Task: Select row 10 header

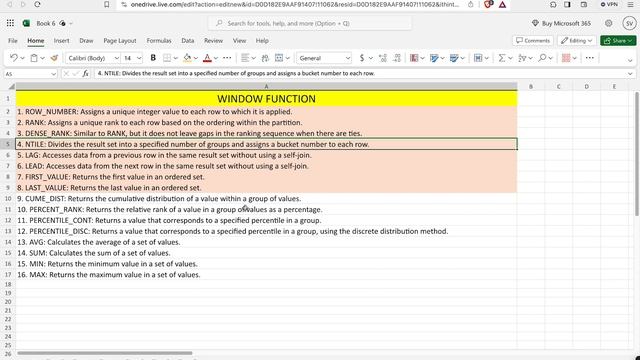Action: coord(8,199)
